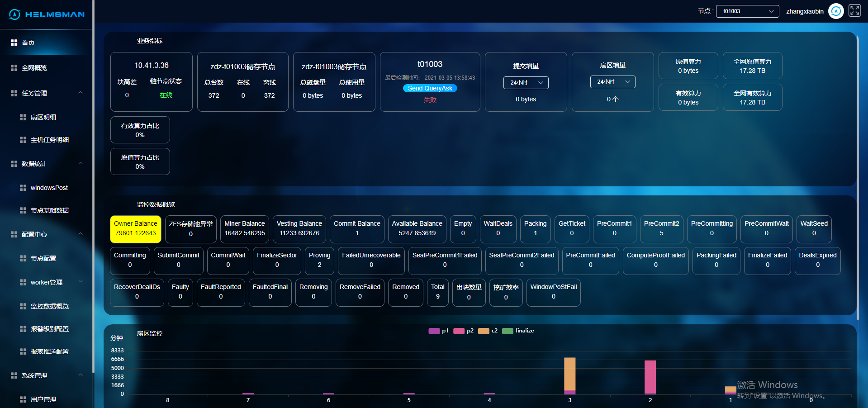The image size is (868, 408).
Task: Click the icon beside 扇区明细
Action: (23, 117)
